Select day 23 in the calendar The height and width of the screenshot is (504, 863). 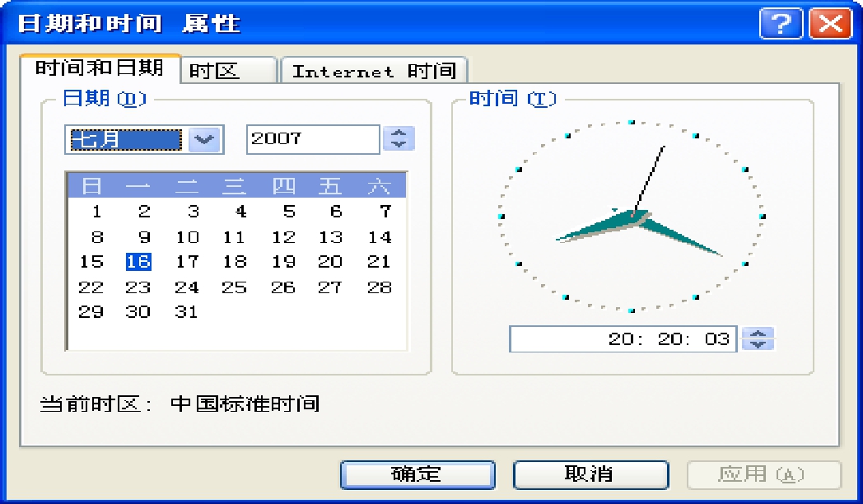(138, 287)
